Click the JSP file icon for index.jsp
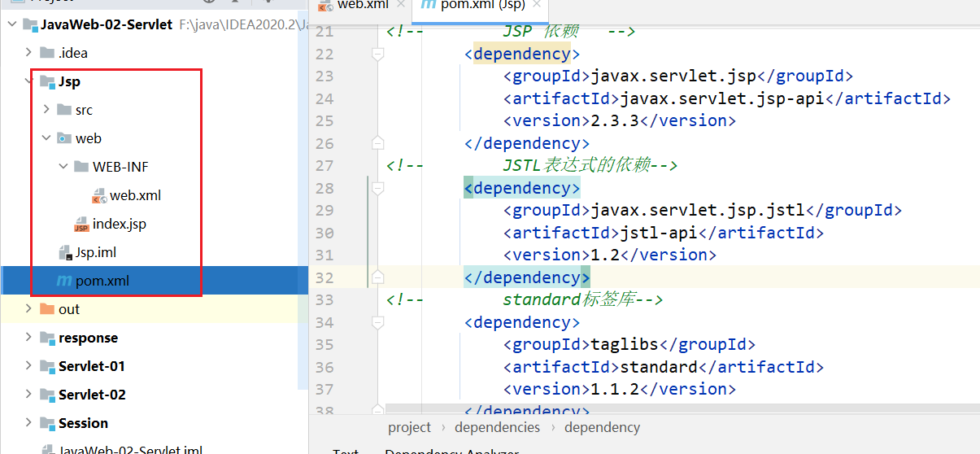This screenshot has width=980, height=454. tap(81, 225)
